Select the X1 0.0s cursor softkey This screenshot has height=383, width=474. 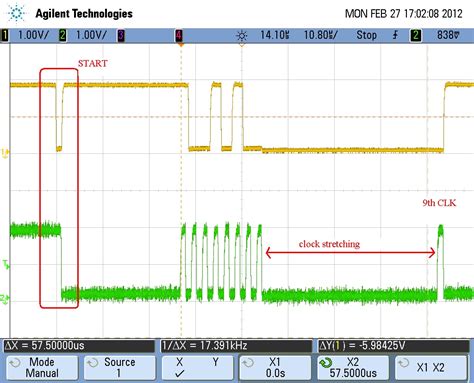pyautogui.click(x=275, y=367)
